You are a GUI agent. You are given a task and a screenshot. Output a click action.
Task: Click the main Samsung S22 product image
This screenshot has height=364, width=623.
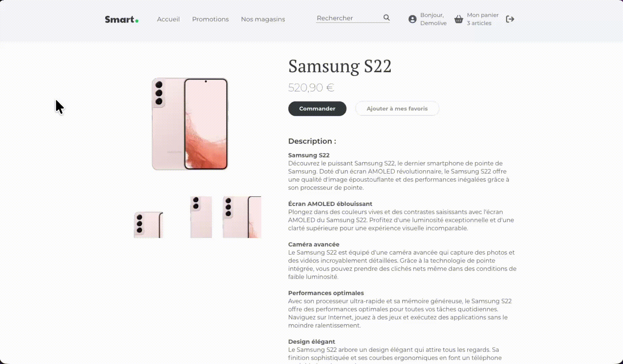tap(190, 124)
